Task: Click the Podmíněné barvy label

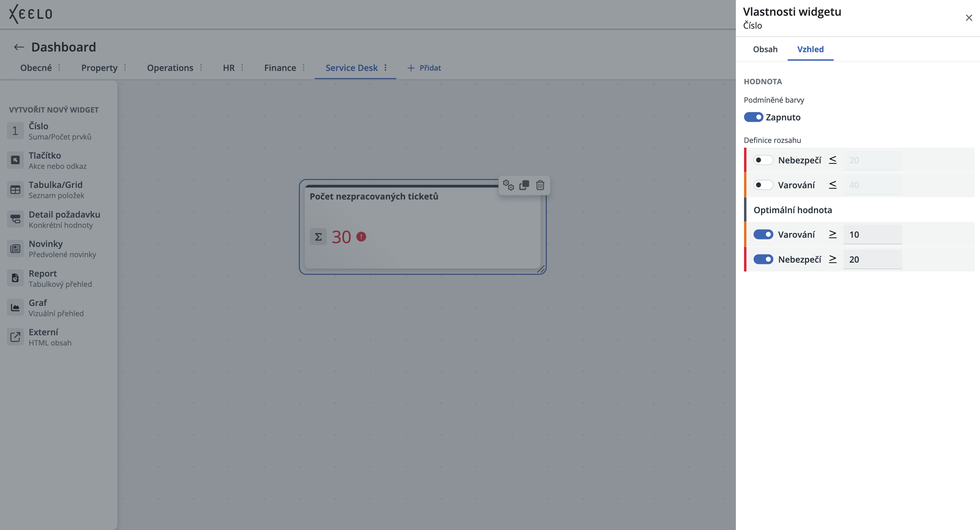Action: (x=774, y=100)
